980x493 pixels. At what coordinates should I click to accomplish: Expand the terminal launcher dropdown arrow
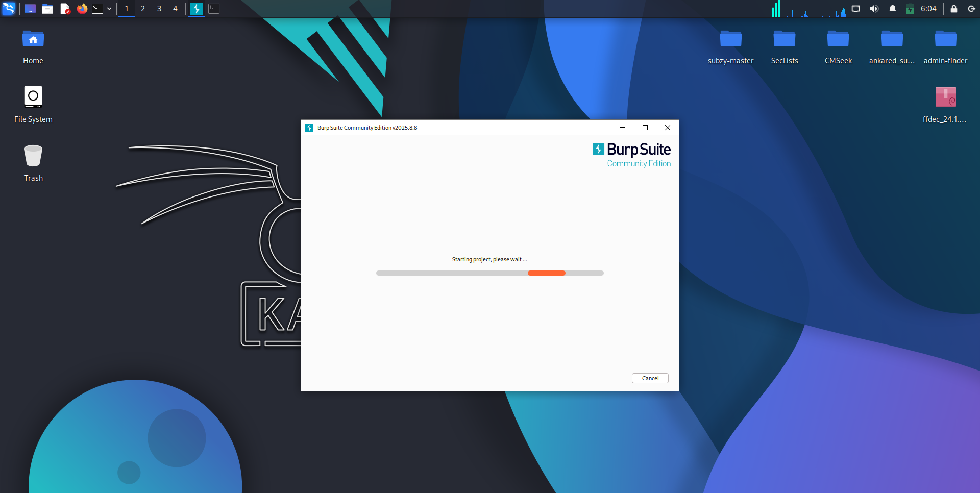tap(109, 9)
